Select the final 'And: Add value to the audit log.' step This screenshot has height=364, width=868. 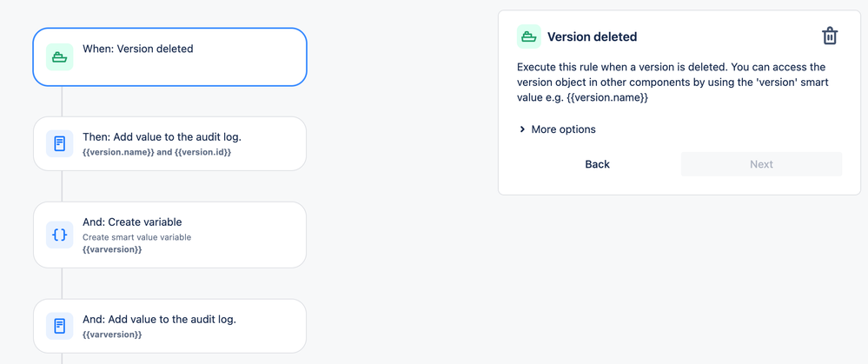coord(159,319)
